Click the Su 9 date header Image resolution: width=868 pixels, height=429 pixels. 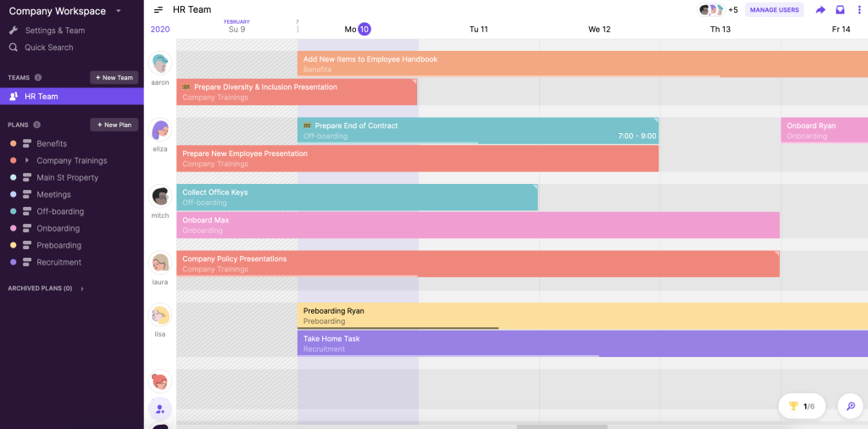[236, 30]
